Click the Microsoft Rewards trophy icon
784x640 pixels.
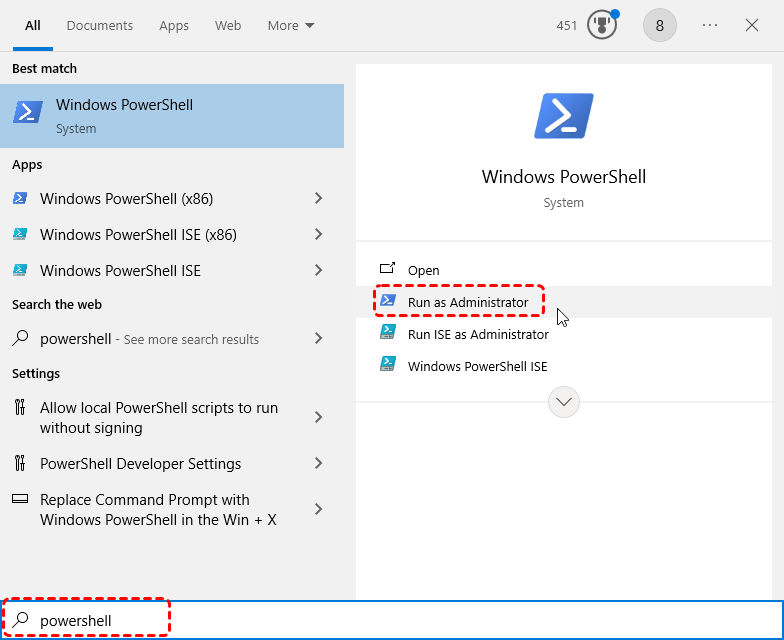[x=601, y=25]
